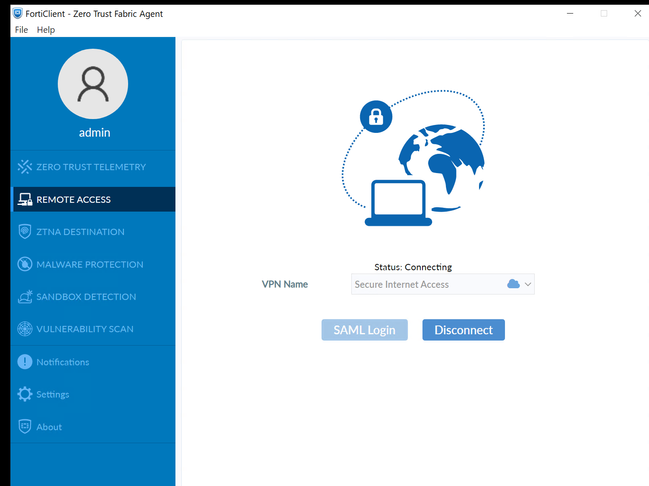Open the File menu
The width and height of the screenshot is (649, 486).
(21, 30)
